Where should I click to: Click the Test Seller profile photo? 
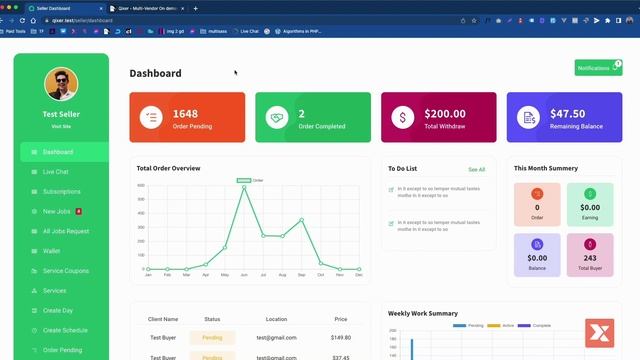point(61,84)
